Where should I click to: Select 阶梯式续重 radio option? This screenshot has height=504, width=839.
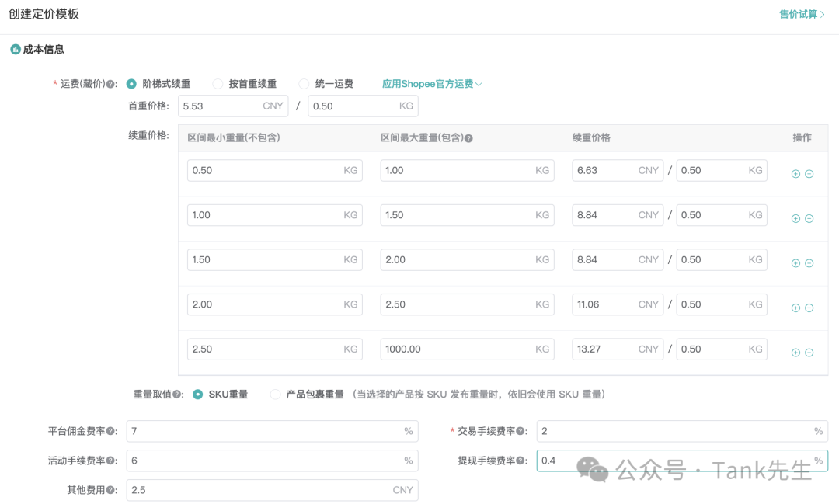click(131, 84)
